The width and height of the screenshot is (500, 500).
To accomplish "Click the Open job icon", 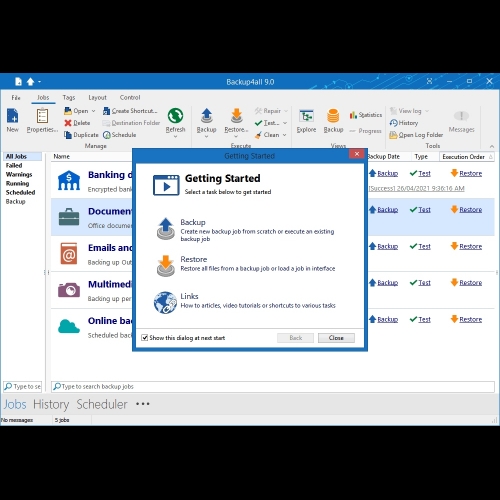I will (68, 111).
